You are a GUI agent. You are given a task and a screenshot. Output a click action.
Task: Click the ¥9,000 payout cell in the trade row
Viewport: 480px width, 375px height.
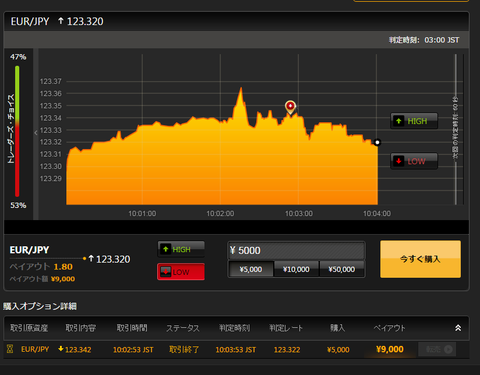coord(390,349)
